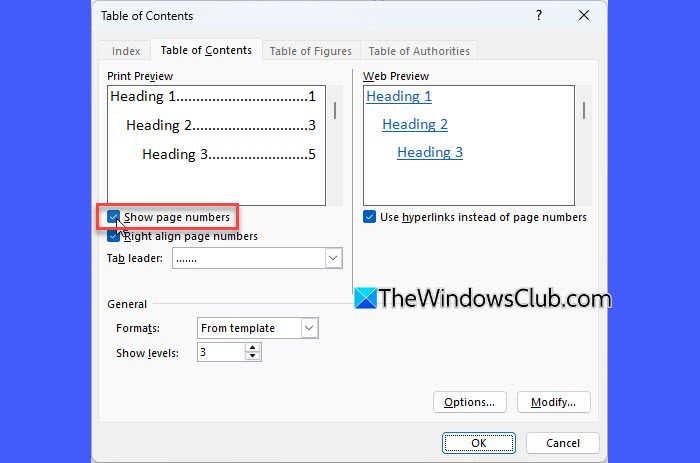Decrease Show levels with down arrow
This screenshot has width=700, height=463.
coord(253,356)
